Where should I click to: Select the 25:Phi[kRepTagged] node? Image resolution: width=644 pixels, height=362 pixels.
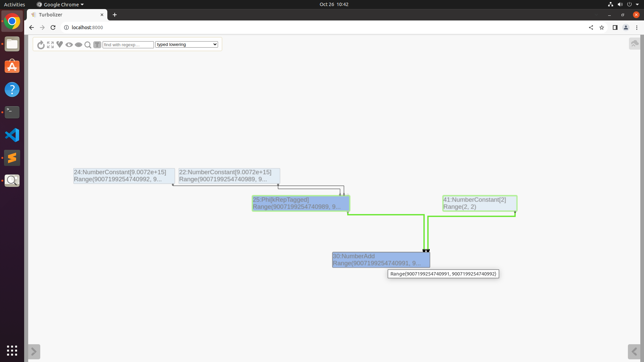click(301, 203)
